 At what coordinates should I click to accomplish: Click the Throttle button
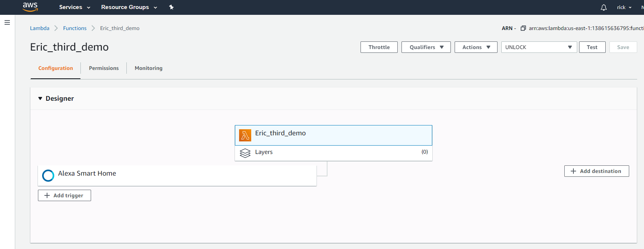(x=379, y=47)
